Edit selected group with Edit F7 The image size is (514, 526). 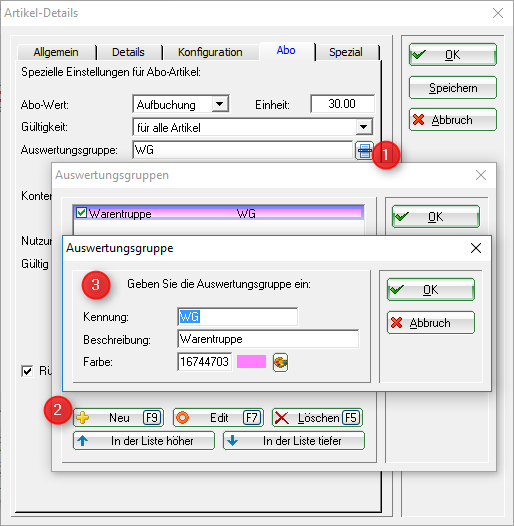coord(218,418)
